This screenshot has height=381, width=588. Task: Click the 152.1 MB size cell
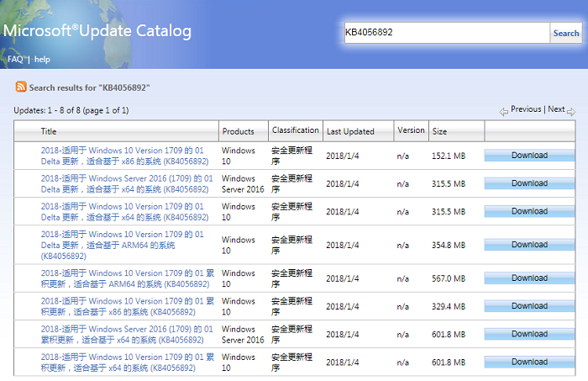449,156
